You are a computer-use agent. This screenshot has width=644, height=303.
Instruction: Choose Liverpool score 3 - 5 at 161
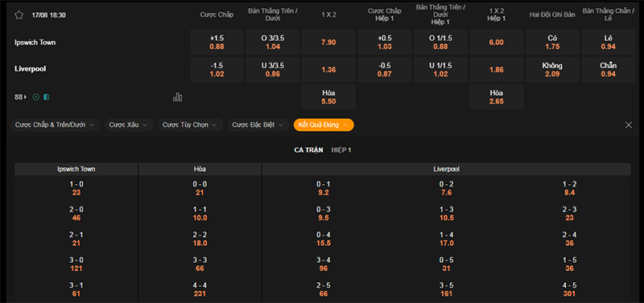(447, 289)
